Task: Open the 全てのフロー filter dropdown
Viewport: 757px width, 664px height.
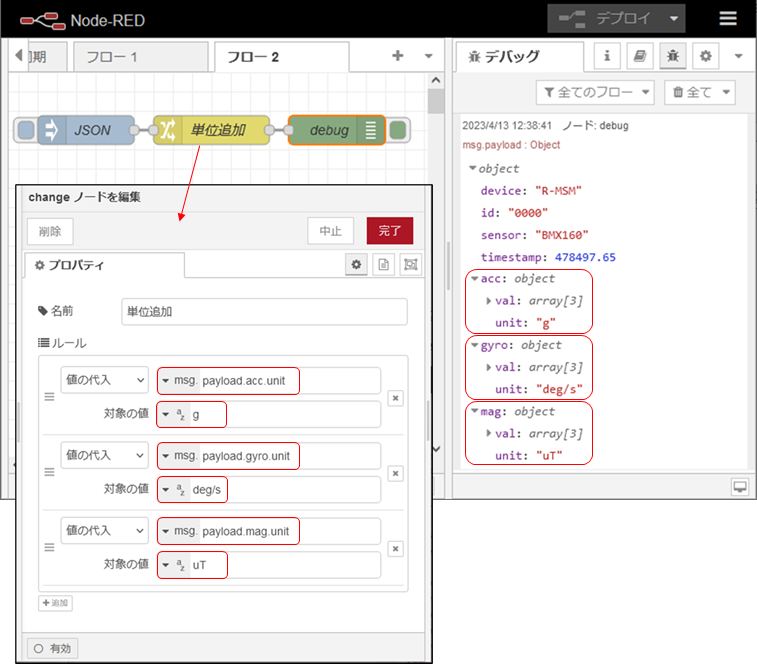Action: [595, 92]
